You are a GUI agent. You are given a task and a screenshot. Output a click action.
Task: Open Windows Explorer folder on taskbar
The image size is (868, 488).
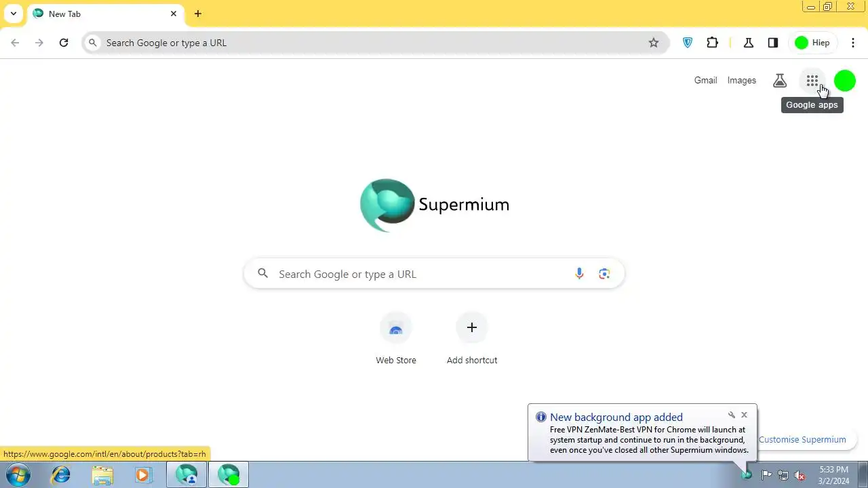point(102,474)
